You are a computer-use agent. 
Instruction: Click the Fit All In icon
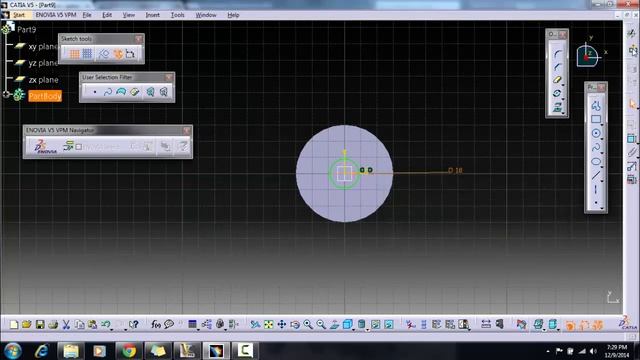click(269, 324)
